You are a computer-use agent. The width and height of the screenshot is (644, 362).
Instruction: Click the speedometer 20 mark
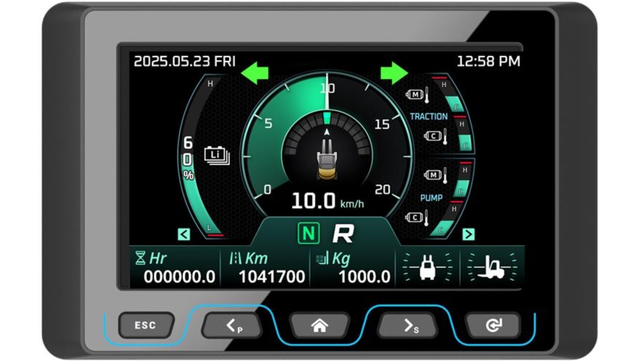pyautogui.click(x=383, y=190)
